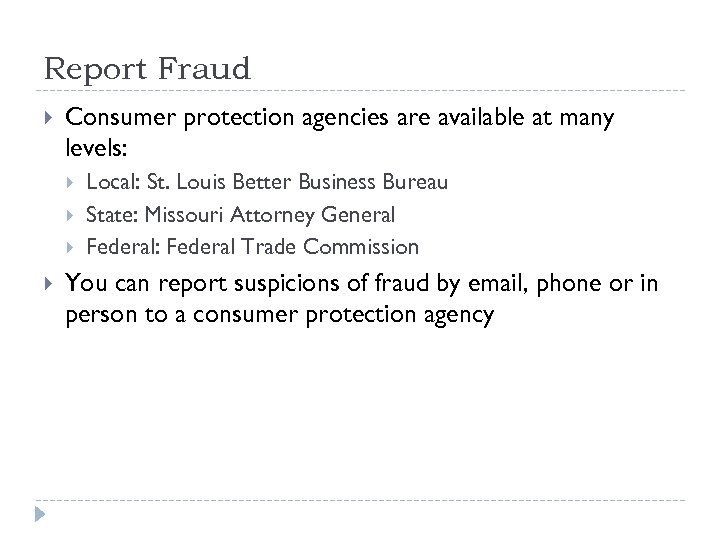
Task: Select the "Federal: Federal Trade Commission" line
Action: (x=252, y=247)
